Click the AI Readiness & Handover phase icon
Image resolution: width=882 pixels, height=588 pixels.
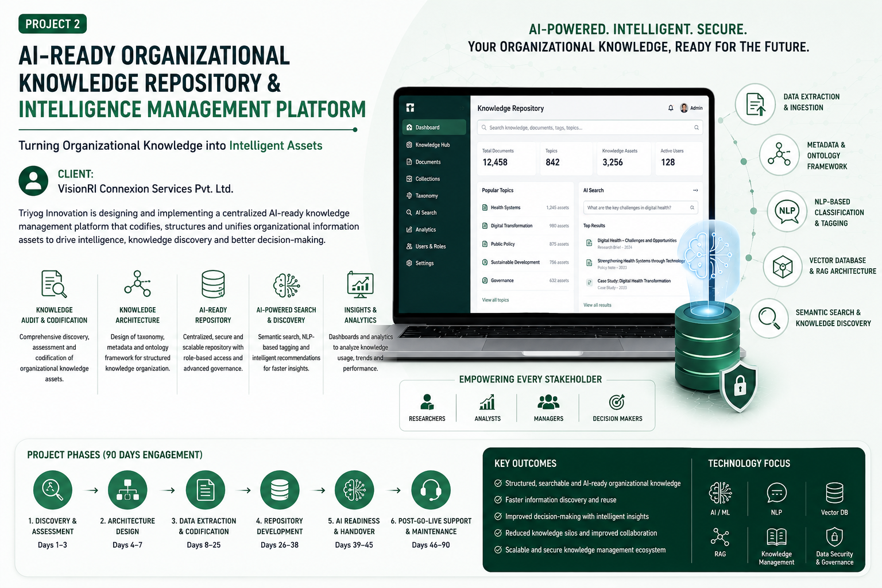pos(354,490)
